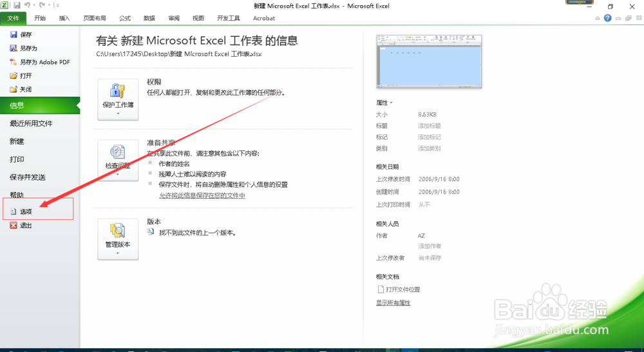Choose 另存为 in the backstage sidebar

coord(23,48)
